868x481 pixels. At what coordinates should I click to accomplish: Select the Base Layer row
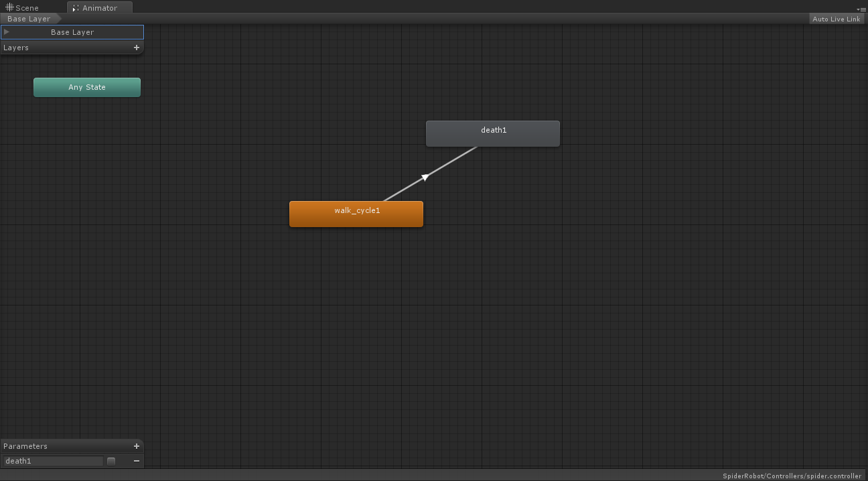pyautogui.click(x=72, y=32)
